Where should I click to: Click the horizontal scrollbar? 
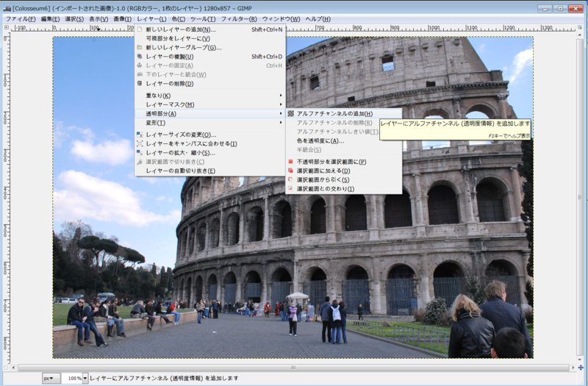click(x=293, y=368)
